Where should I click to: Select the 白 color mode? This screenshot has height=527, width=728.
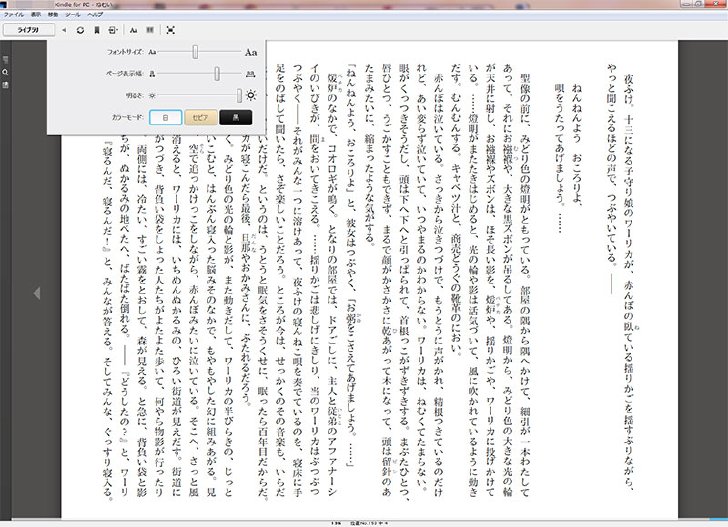point(165,117)
